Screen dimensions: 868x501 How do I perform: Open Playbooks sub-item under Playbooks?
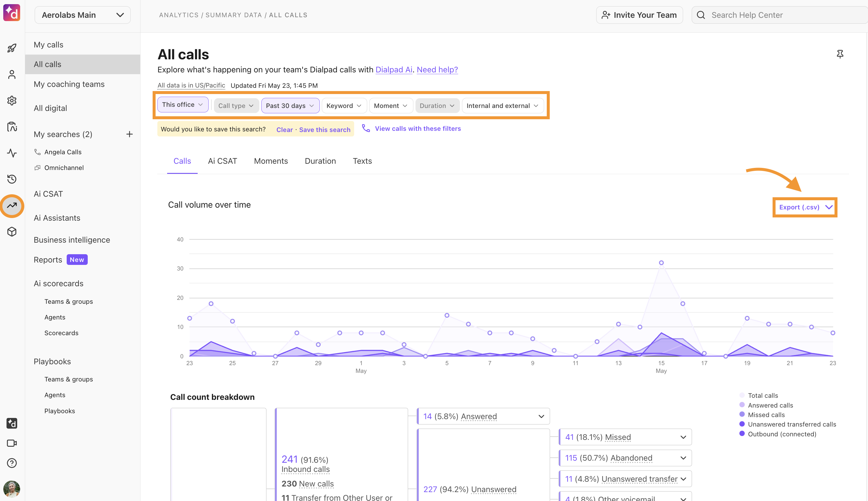[60, 411]
